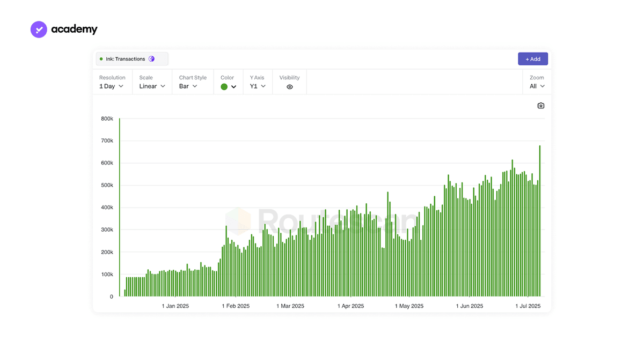Click the 400k y-axis label

click(107, 208)
